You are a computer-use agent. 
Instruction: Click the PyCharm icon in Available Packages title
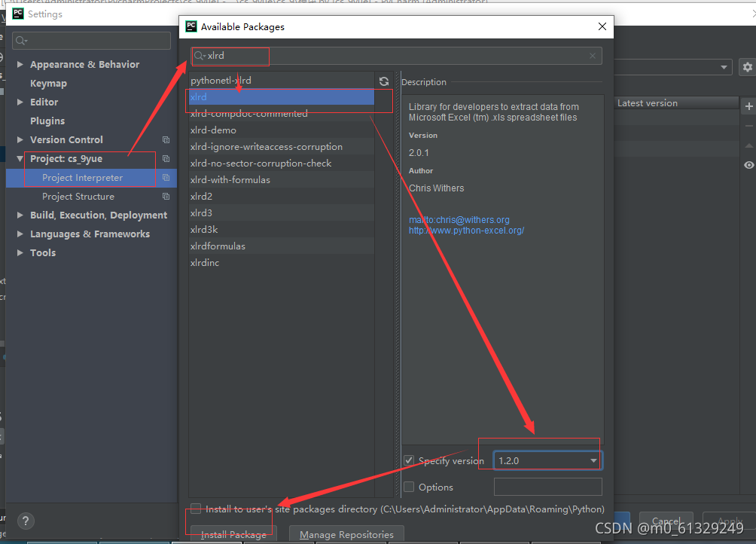tap(191, 26)
